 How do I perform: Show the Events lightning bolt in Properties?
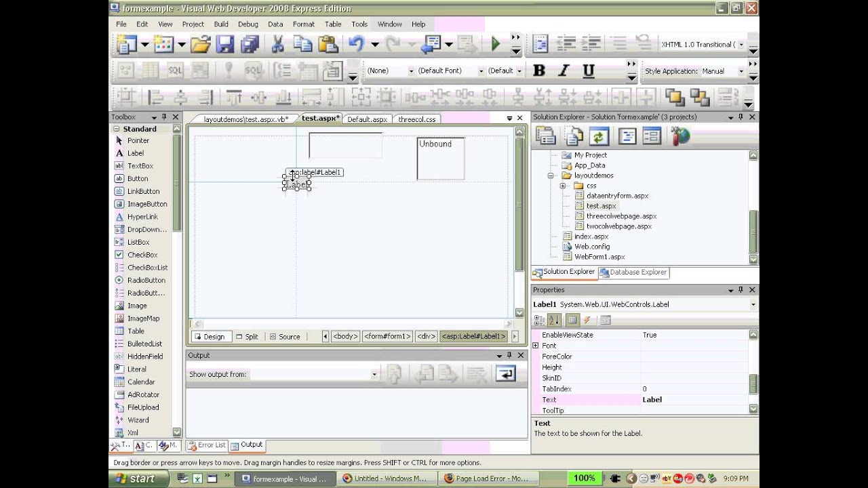(587, 320)
